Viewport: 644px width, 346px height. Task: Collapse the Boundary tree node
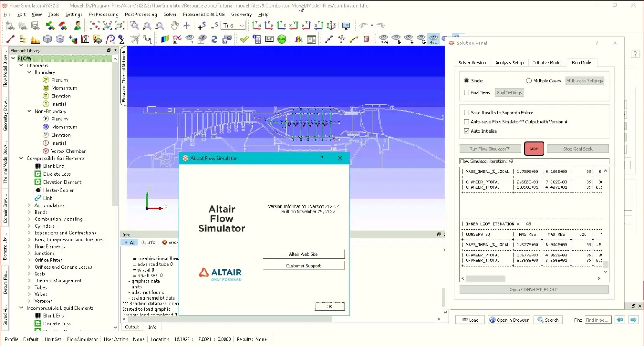pos(29,72)
